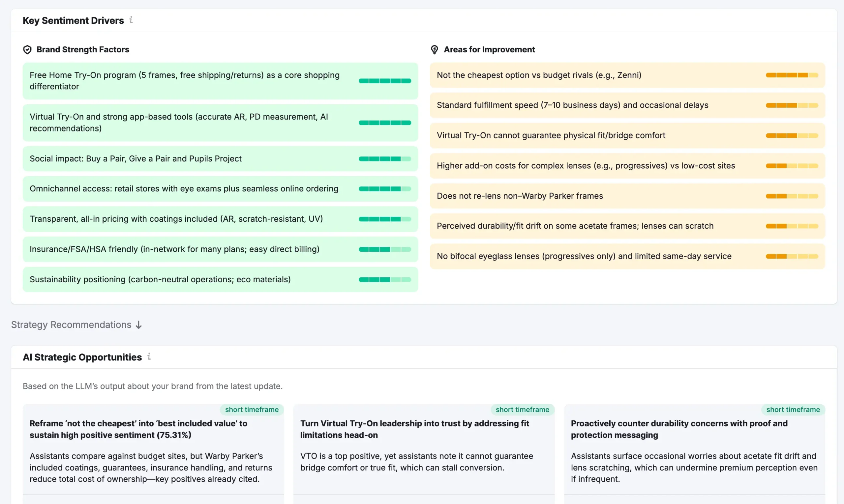844x504 pixels.
Task: Click info icon next to AI Strategic Opportunities
Action: tap(149, 357)
